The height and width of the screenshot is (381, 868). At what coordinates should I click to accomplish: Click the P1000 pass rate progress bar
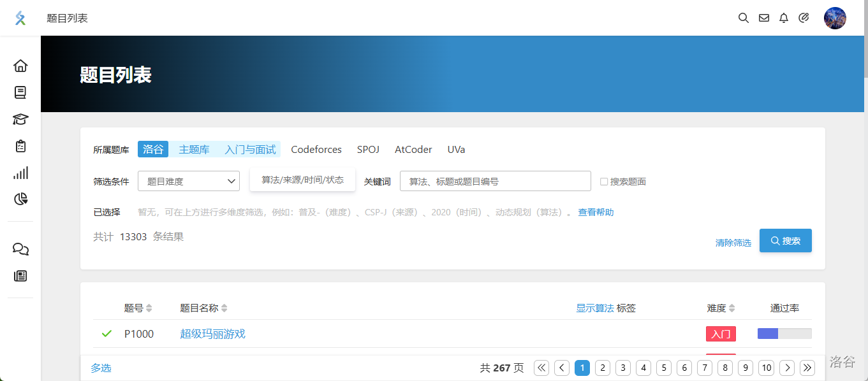tap(784, 334)
